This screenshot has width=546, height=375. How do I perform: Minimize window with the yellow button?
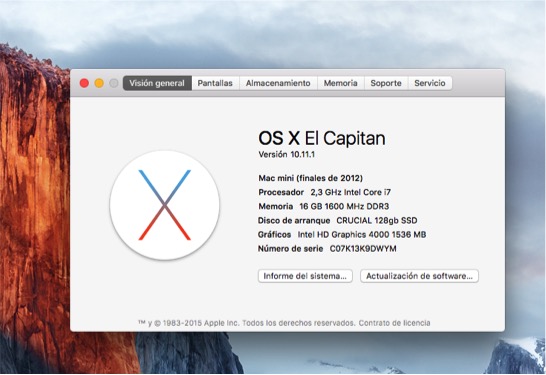[99, 83]
